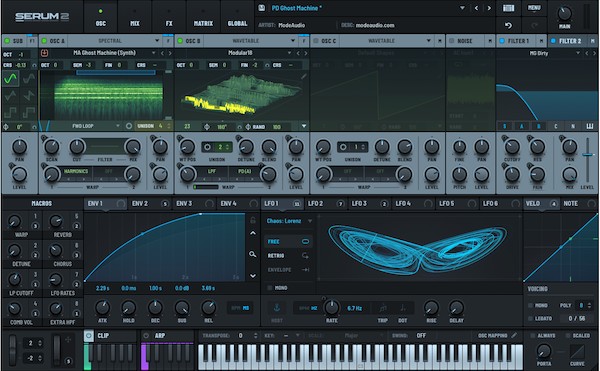
Task: Click the ENV 1 lock icon
Action: point(253,220)
